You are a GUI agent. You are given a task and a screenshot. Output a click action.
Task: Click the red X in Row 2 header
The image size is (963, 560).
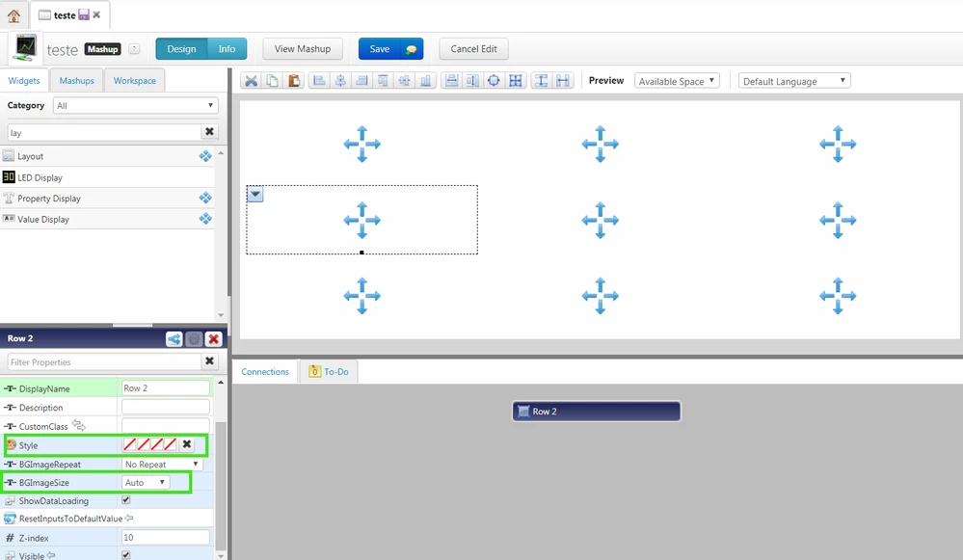pos(214,338)
